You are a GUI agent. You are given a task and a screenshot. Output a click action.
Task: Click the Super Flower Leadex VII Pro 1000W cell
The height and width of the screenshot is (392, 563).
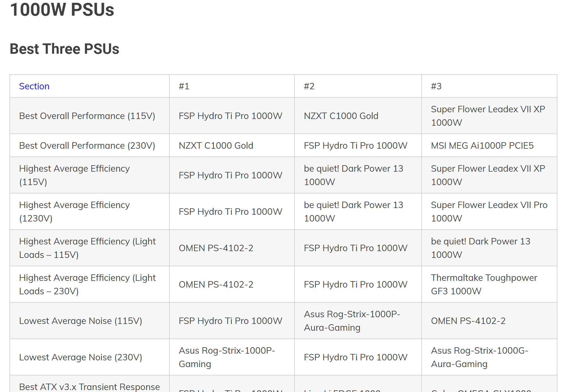click(x=489, y=212)
